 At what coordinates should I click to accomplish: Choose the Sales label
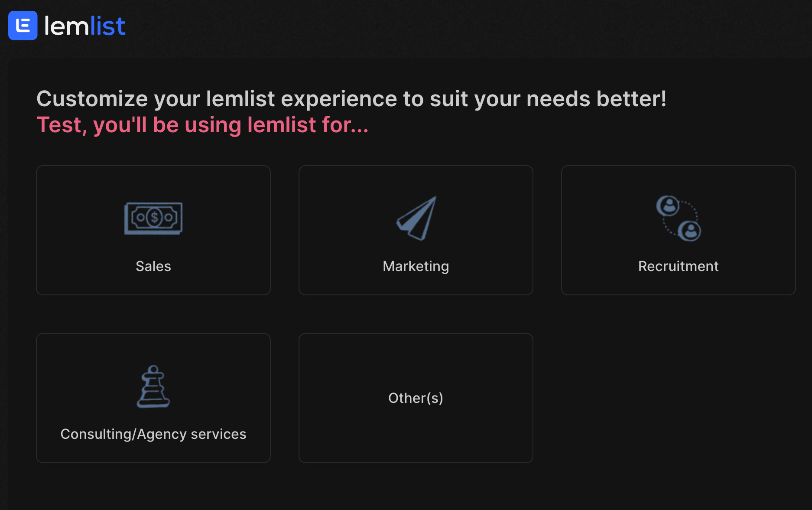pos(153,266)
